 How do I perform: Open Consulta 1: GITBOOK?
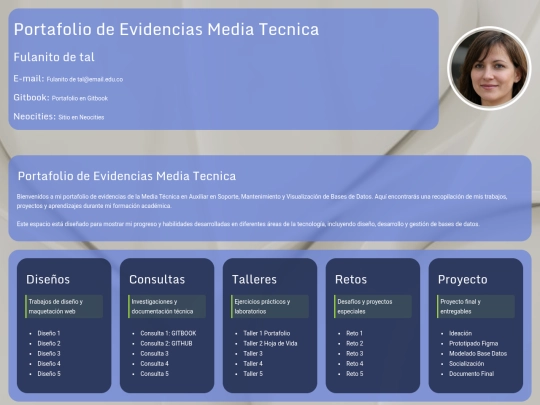click(168, 333)
